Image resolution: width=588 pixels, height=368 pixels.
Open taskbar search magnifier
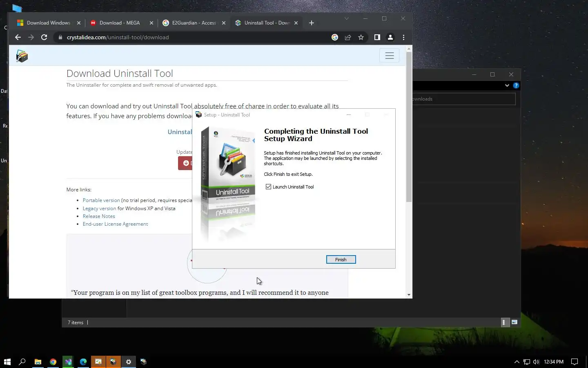pyautogui.click(x=22, y=361)
